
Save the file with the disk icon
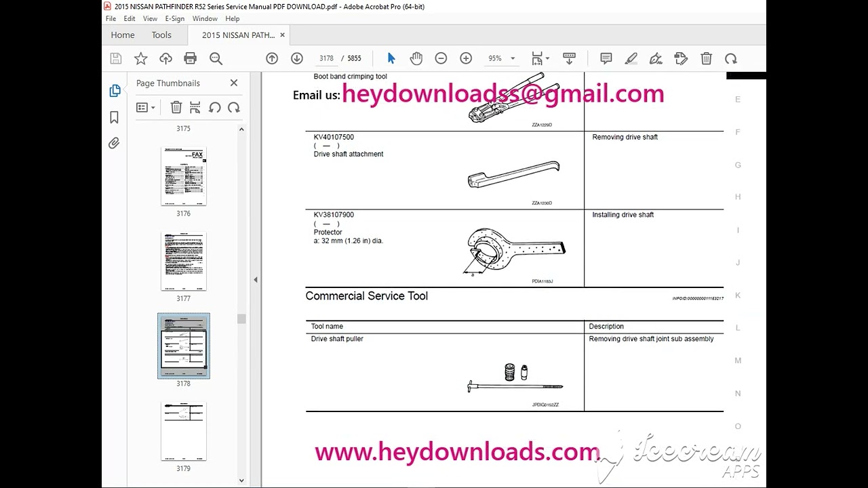point(116,58)
